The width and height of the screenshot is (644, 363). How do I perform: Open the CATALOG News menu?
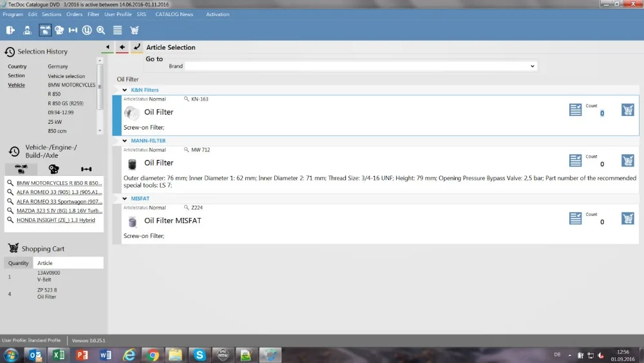tap(174, 14)
